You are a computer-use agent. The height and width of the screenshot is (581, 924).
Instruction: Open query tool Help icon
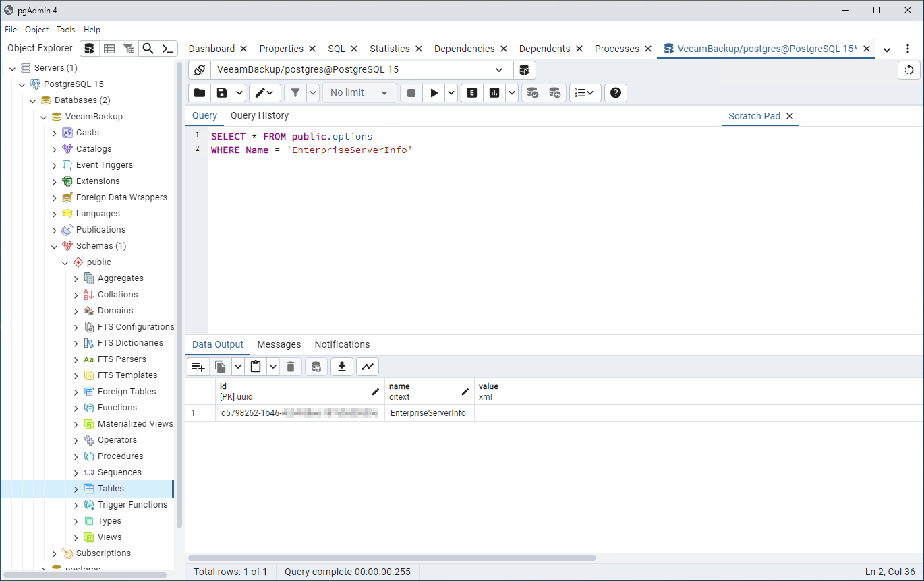616,93
